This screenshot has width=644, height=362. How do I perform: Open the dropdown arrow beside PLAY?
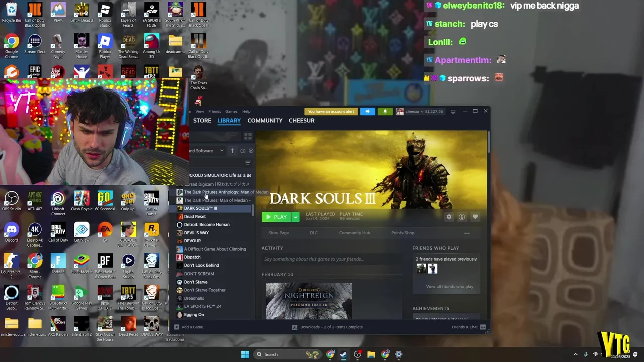point(295,217)
